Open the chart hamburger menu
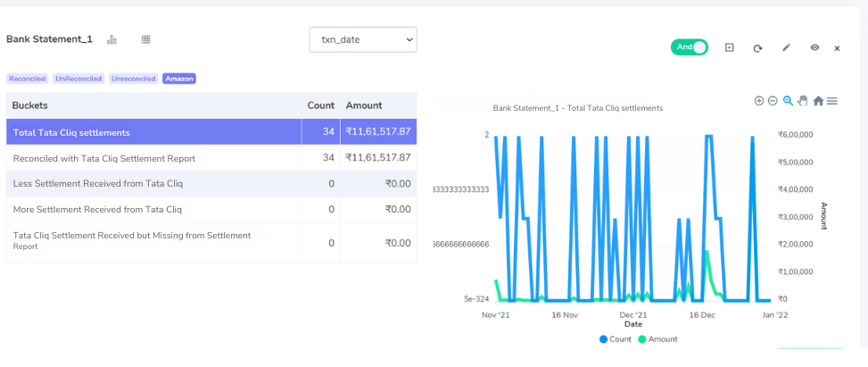 832,101
